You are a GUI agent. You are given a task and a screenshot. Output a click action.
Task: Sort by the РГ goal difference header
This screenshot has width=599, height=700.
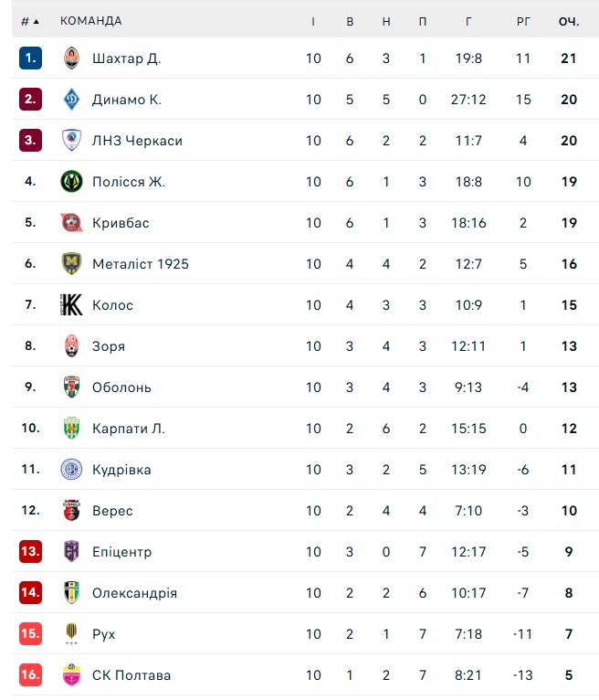[x=523, y=21]
